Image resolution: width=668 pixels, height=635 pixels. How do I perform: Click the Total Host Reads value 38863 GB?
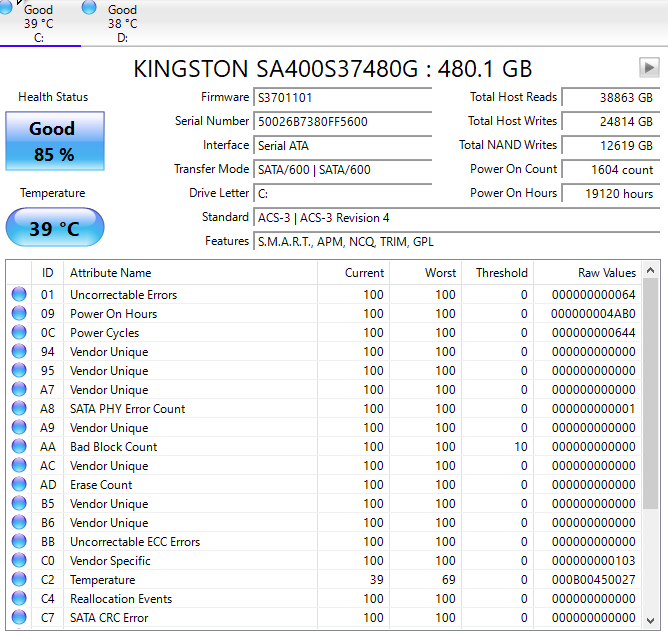tap(610, 98)
